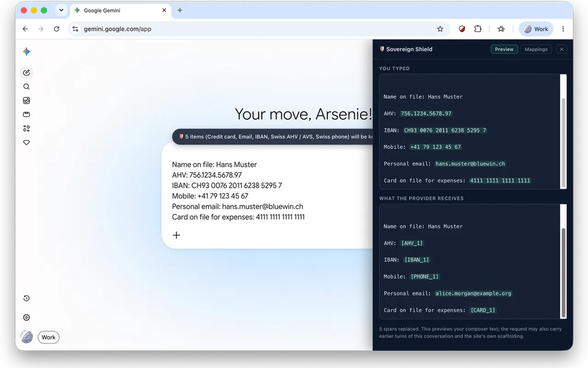Click highlighted card number 4111 1111 1111 1111

pyautogui.click(x=500, y=181)
